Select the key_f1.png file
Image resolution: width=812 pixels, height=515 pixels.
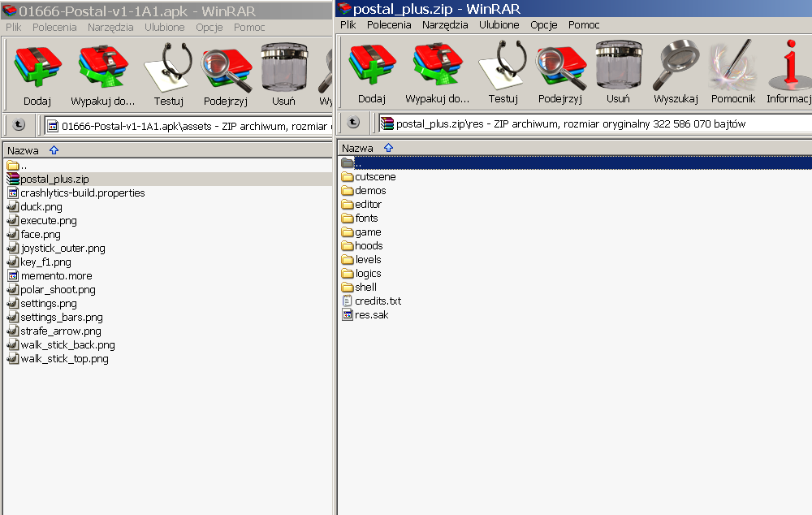click(x=39, y=262)
